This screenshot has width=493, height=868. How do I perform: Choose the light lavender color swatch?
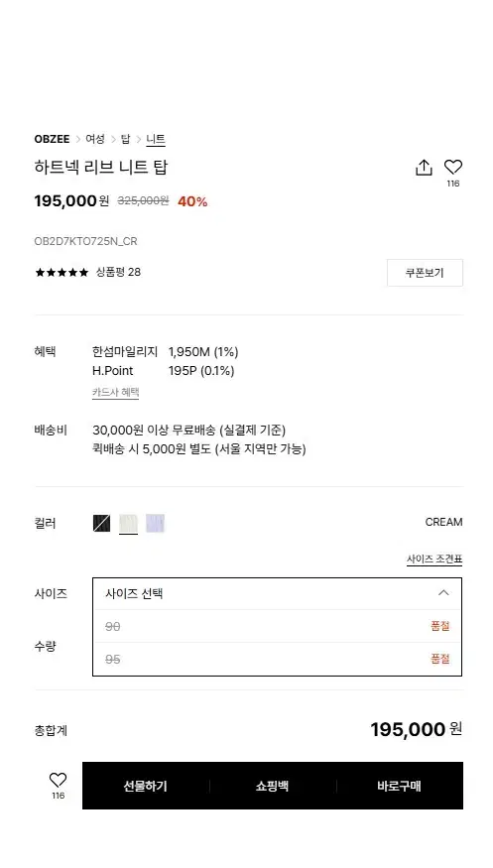[155, 523]
